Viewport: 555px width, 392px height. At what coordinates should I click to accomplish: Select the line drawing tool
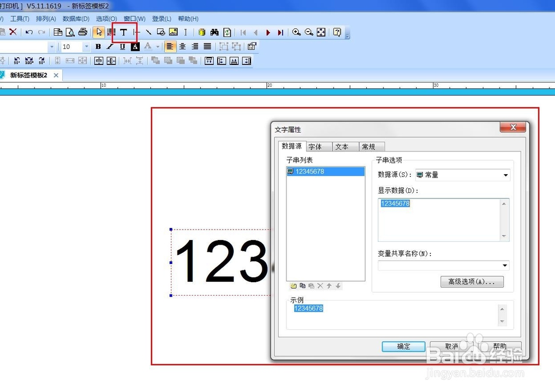point(148,32)
